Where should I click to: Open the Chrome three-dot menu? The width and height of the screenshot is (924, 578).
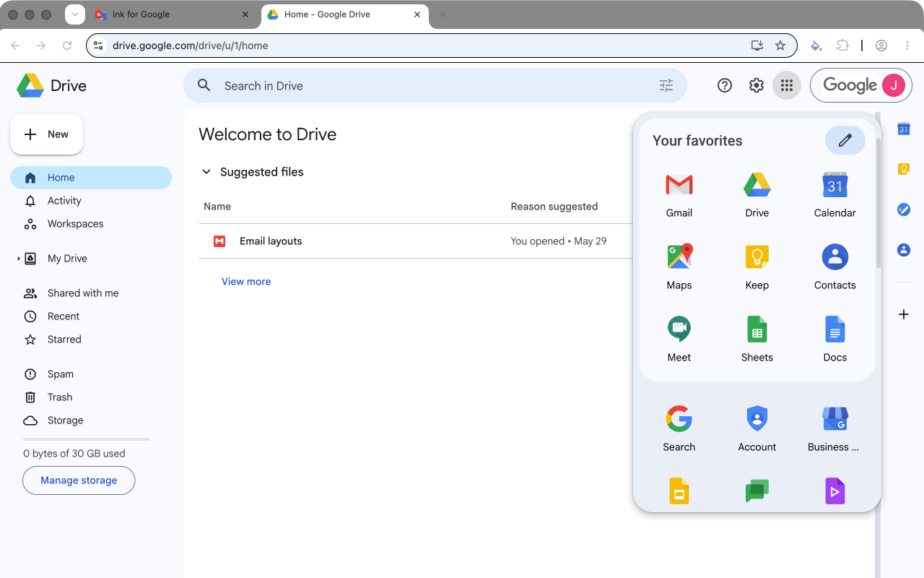[x=907, y=46]
